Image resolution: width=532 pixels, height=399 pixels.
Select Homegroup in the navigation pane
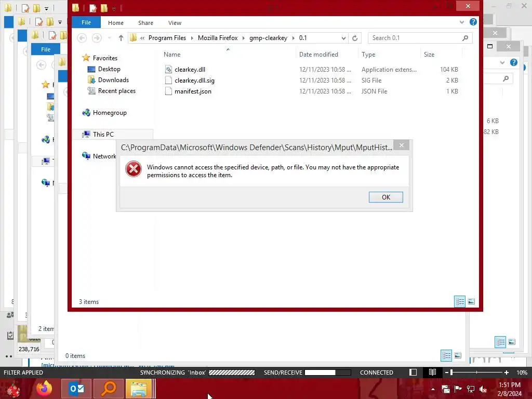[110, 113]
